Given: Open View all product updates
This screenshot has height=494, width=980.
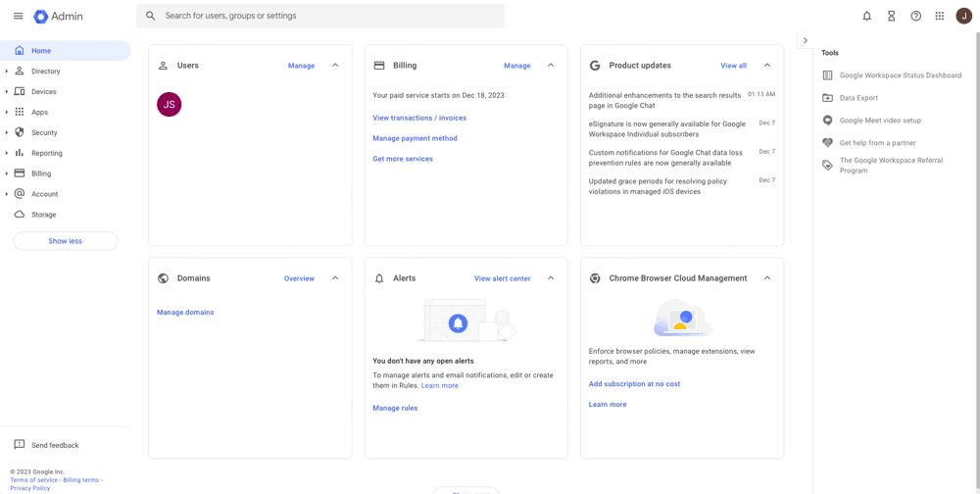Looking at the screenshot, I should [734, 66].
